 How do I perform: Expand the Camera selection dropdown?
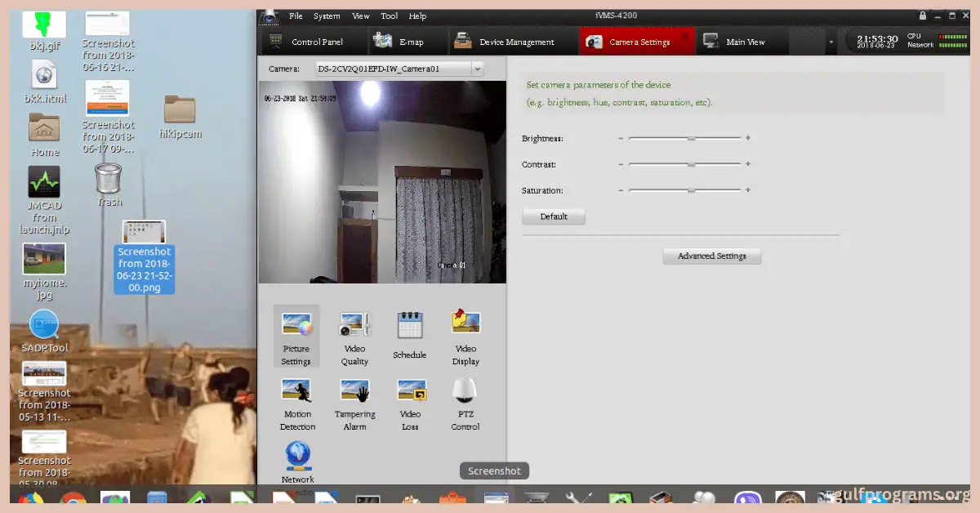tap(478, 69)
